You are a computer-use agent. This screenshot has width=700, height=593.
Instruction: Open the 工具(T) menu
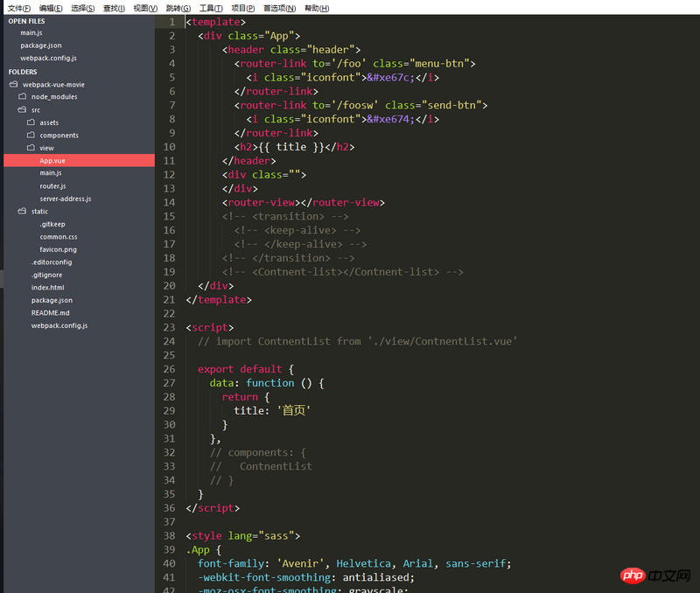pos(211,8)
